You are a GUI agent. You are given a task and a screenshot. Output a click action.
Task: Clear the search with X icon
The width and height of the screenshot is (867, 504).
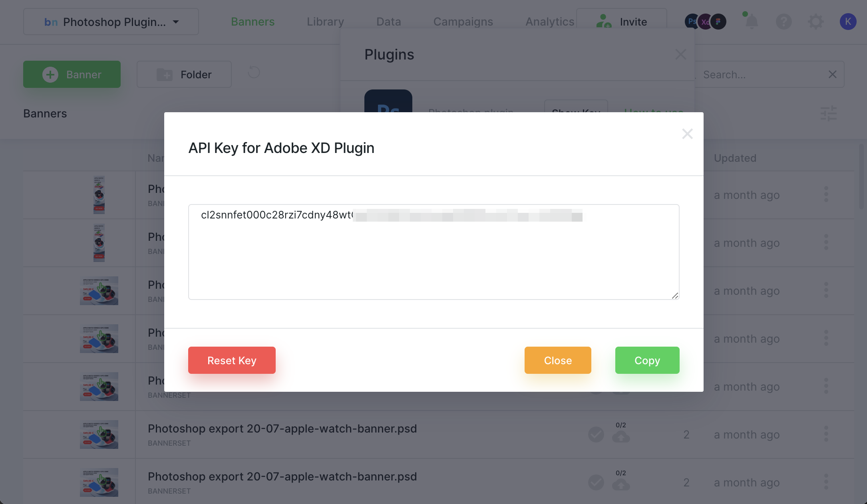[833, 74]
